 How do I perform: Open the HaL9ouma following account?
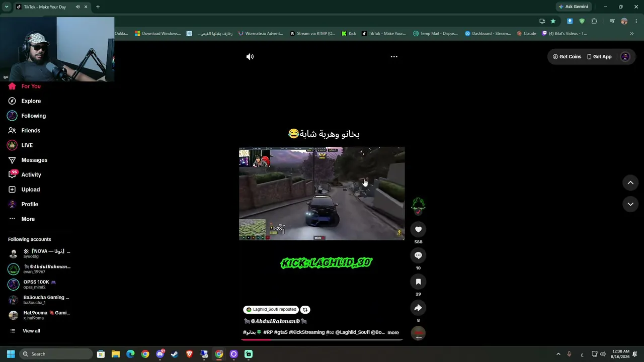click(x=39, y=315)
